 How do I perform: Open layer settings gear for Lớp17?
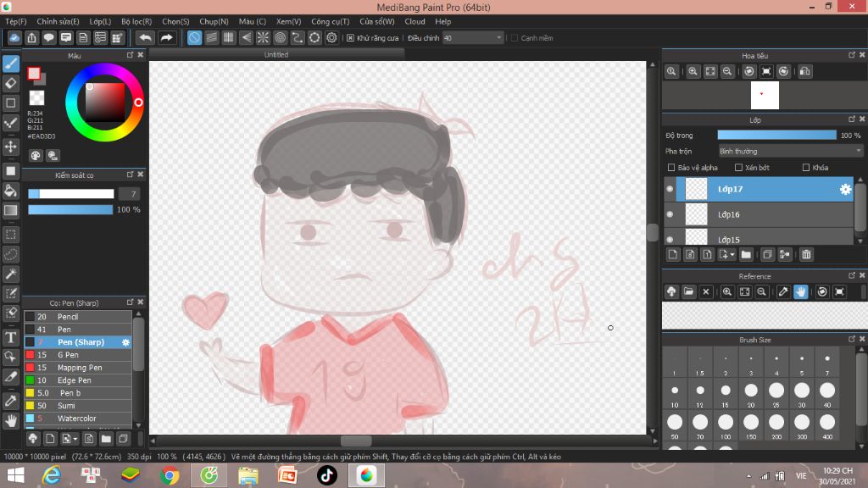coord(844,190)
